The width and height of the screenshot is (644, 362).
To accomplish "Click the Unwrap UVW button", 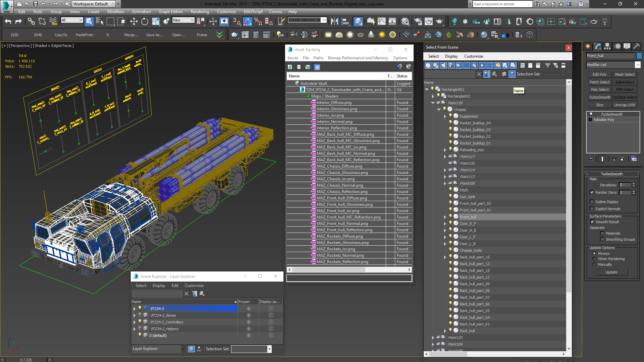I will [625, 105].
